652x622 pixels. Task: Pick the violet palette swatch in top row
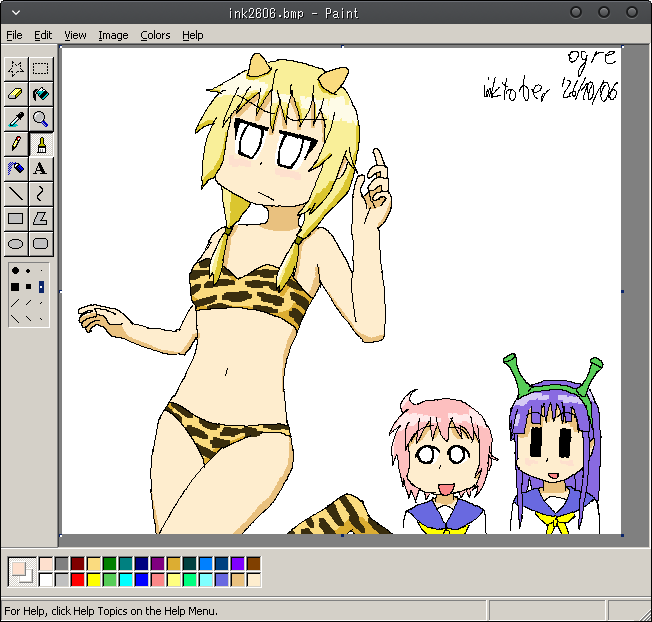pyautogui.click(x=237, y=564)
